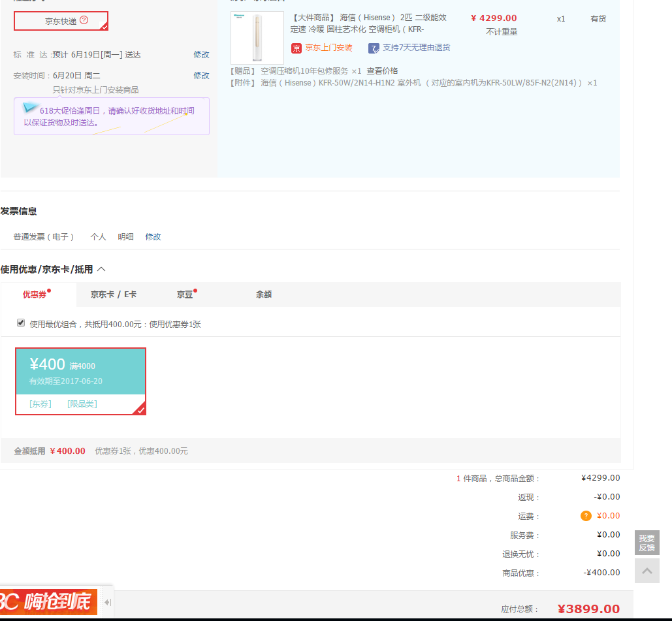Click 查看价格 for the gift item
The image size is (672, 621).
pos(382,71)
